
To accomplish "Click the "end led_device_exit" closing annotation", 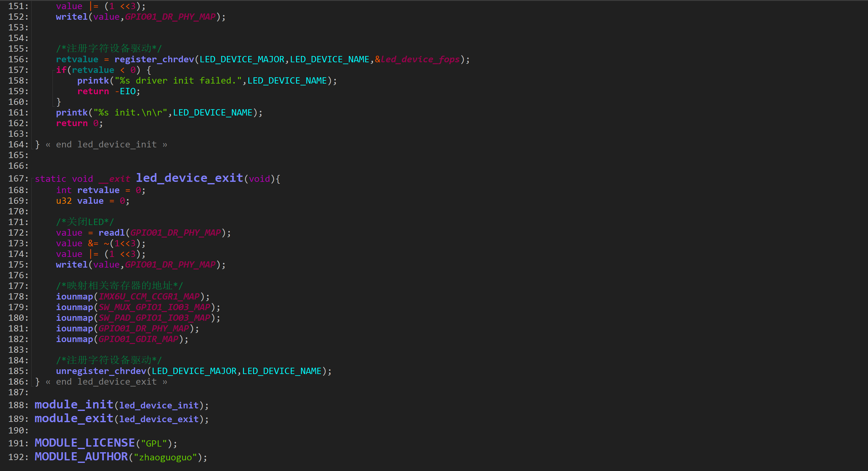I will pos(107,382).
